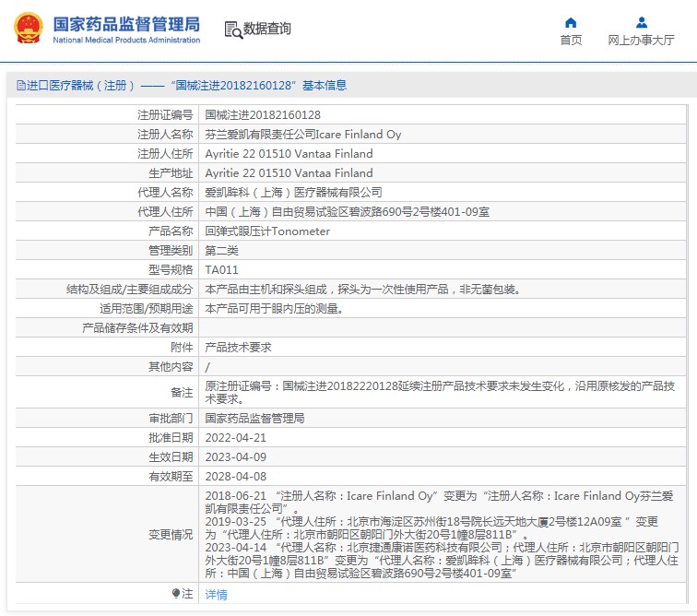This screenshot has height=616, width=697.
Task: Click the 变更情况 row label
Action: coord(171,535)
